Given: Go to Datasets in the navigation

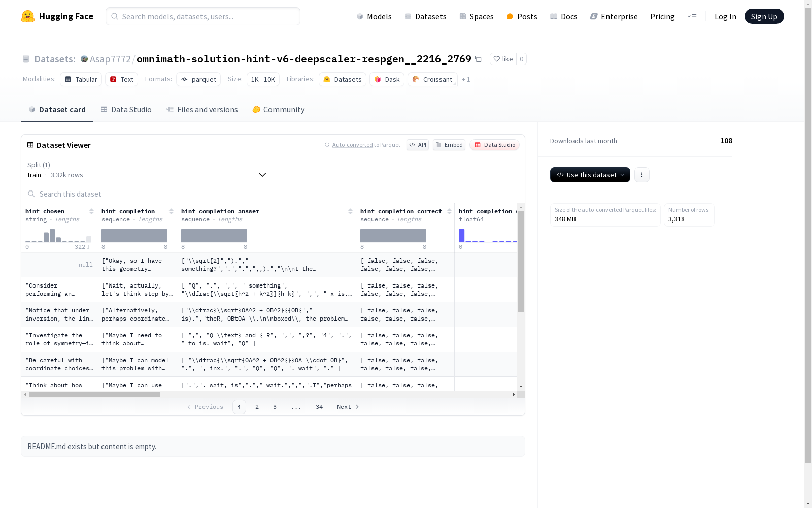Looking at the screenshot, I should 425,16.
